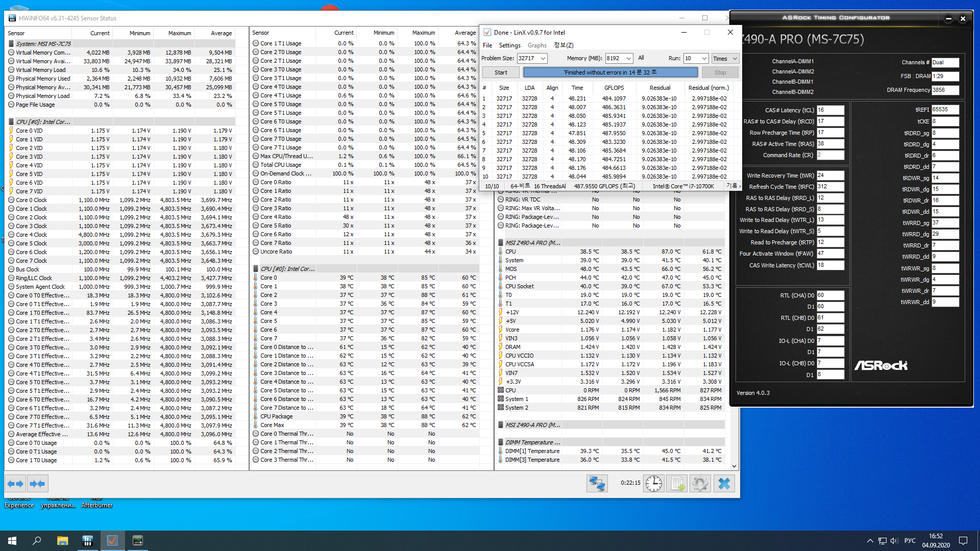Viewport: 980px width, 551px height.
Task: Click expand columns double-arrow icon
Action: click(15, 483)
